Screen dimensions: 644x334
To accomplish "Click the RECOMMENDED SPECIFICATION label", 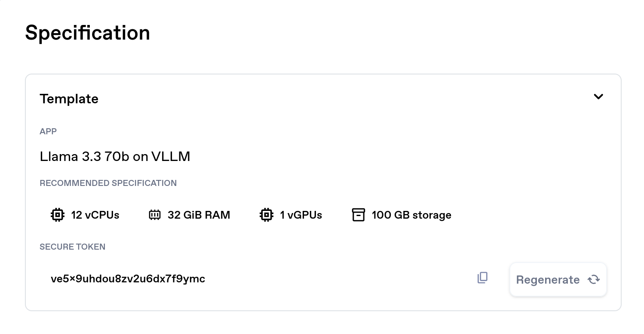I will (108, 183).
